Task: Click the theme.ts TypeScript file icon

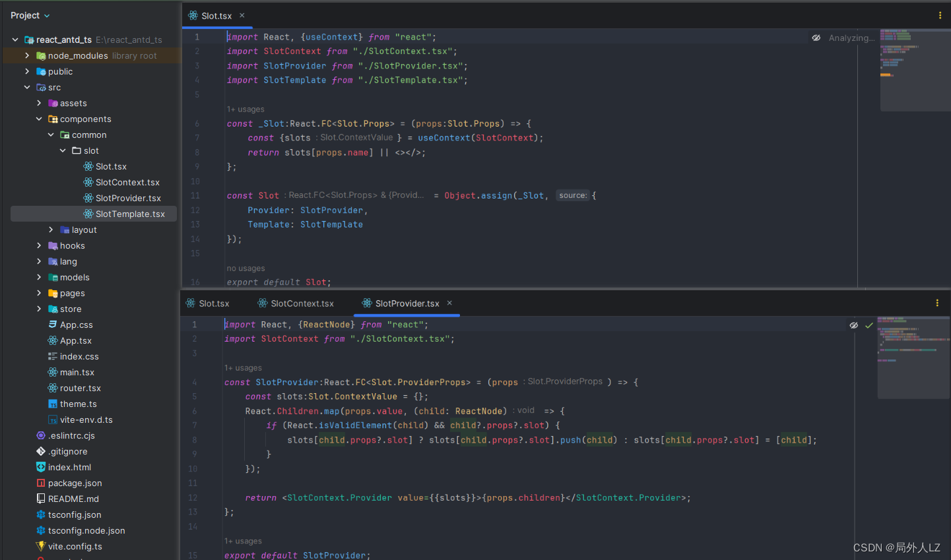Action: point(53,404)
